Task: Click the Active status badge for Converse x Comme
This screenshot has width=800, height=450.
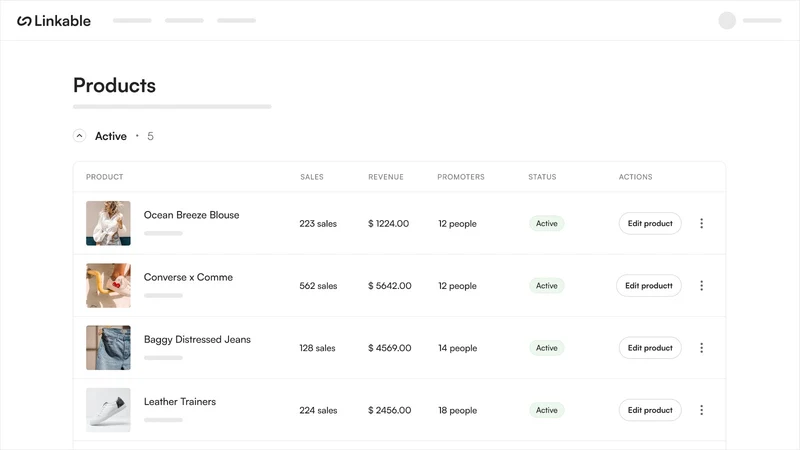Action: (x=546, y=286)
